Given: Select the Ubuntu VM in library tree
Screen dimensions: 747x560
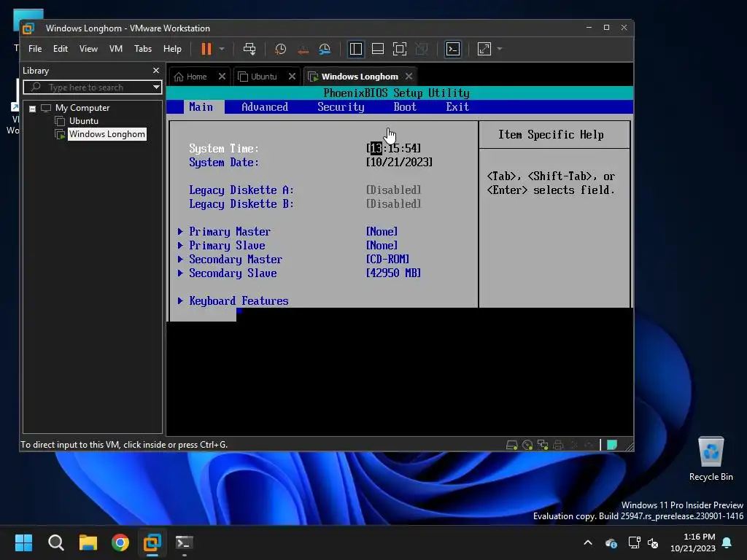Looking at the screenshot, I should click(x=83, y=121).
